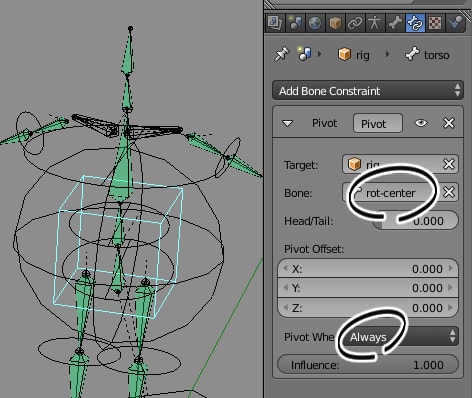This screenshot has height=398, width=472.
Task: Click the Pivot constraint type label
Action: [x=324, y=123]
